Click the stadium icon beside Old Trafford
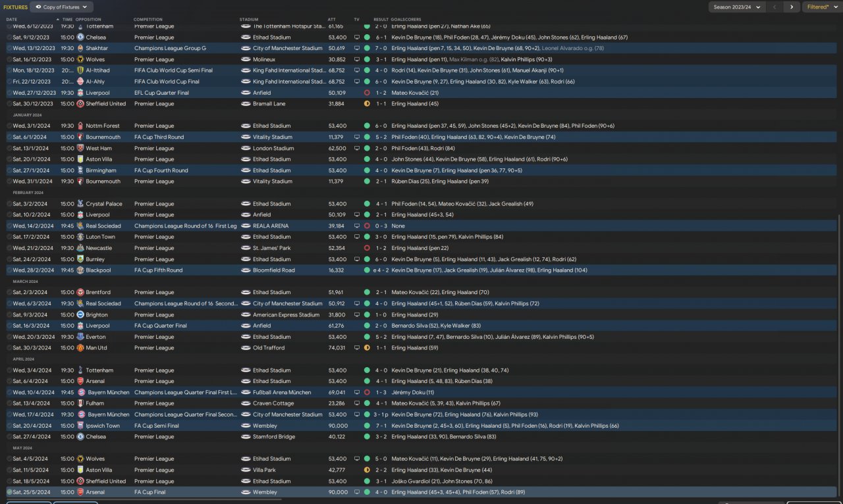The image size is (843, 504). click(246, 348)
